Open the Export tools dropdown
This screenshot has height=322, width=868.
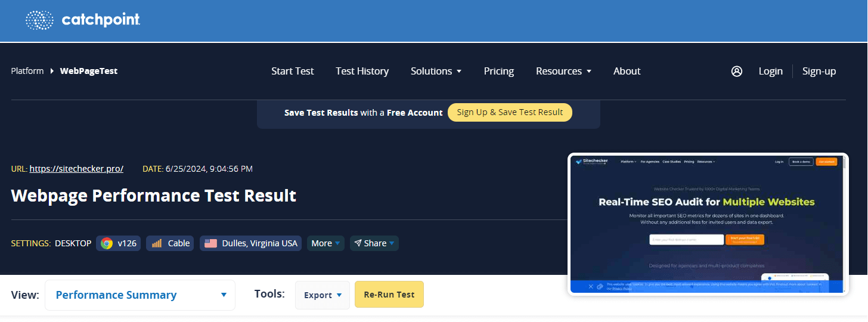[x=323, y=295]
